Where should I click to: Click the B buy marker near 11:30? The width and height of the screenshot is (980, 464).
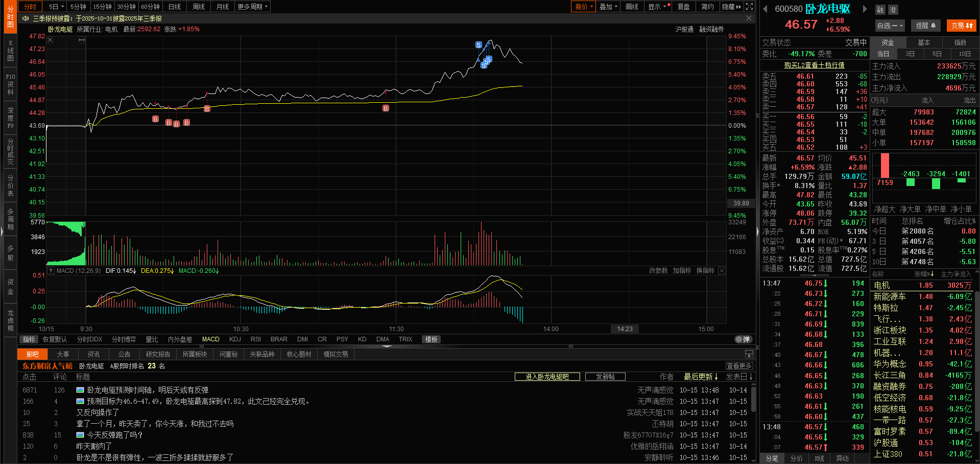click(386, 108)
